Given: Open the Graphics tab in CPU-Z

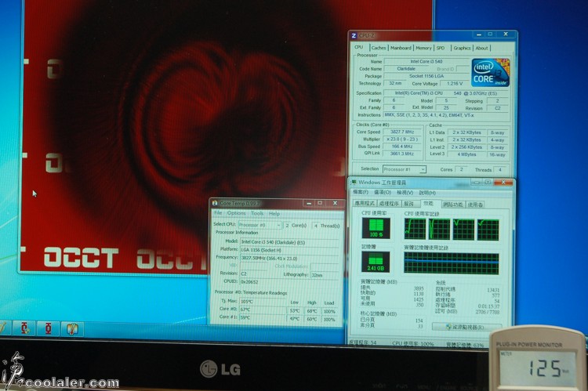Looking at the screenshot, I should (x=462, y=48).
